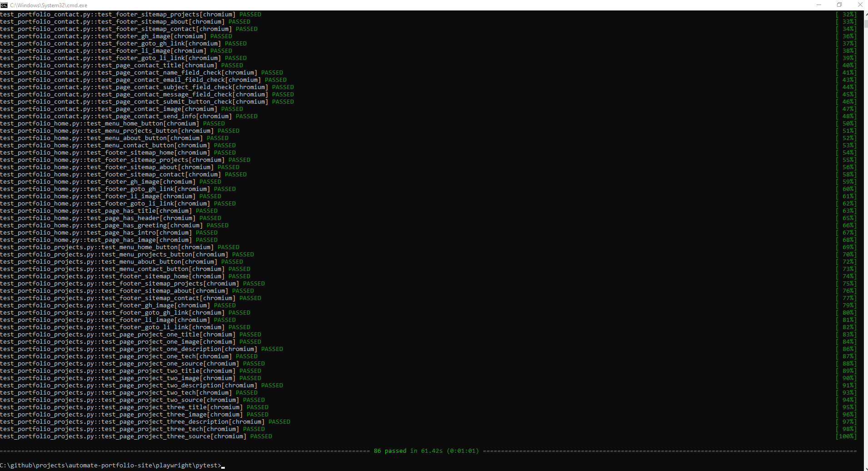The width and height of the screenshot is (868, 471).
Task: Click the test_portfolio_home.py::test_menu_contact_button line
Action: (118, 145)
